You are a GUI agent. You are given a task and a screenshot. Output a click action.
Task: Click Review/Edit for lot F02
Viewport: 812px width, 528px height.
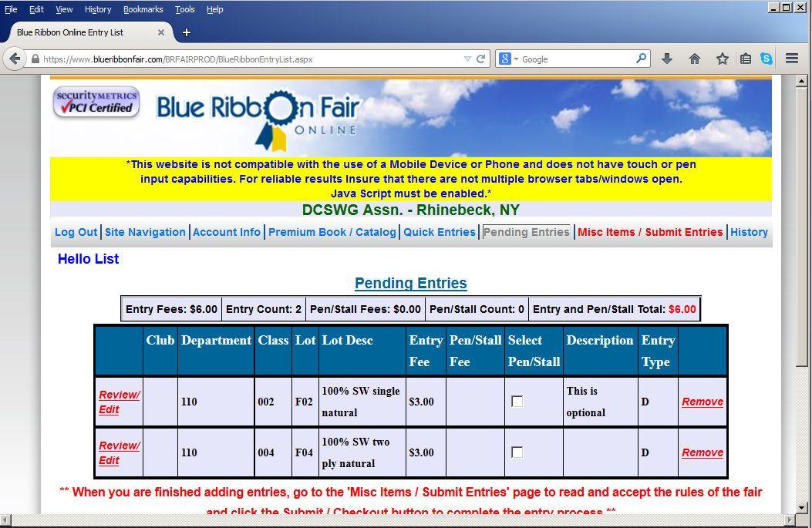pyautogui.click(x=119, y=402)
